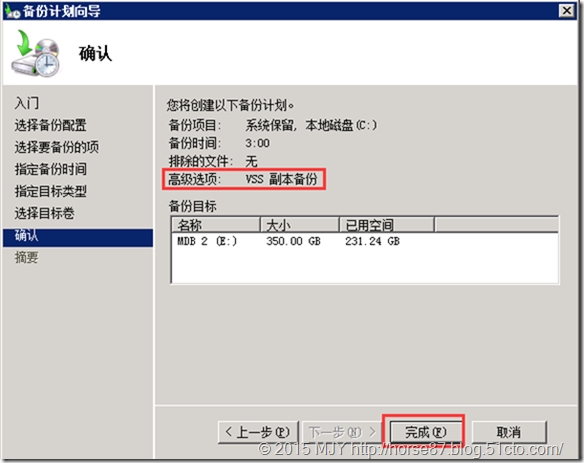The height and width of the screenshot is (463, 584).
Task: Click the backup disk and clock icon
Action: coord(35,53)
